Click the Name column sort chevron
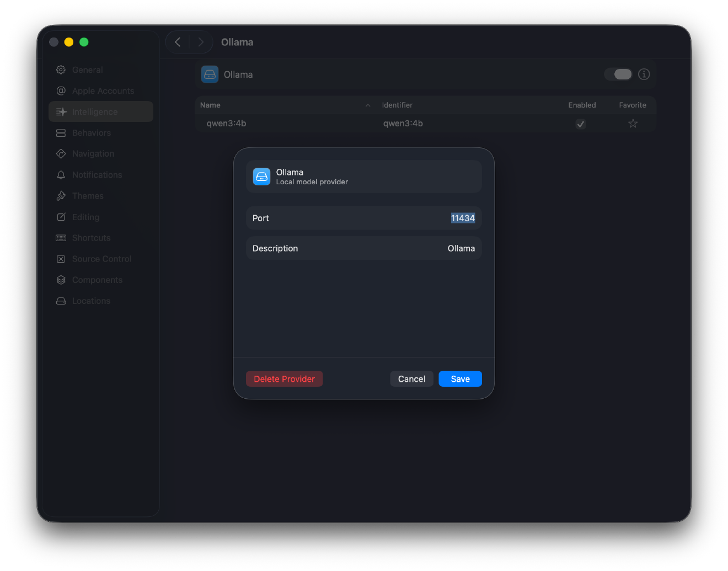The image size is (728, 571). (367, 105)
